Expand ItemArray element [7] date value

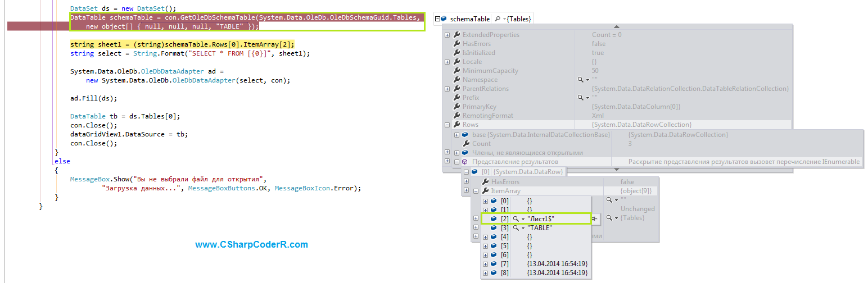[485, 264]
